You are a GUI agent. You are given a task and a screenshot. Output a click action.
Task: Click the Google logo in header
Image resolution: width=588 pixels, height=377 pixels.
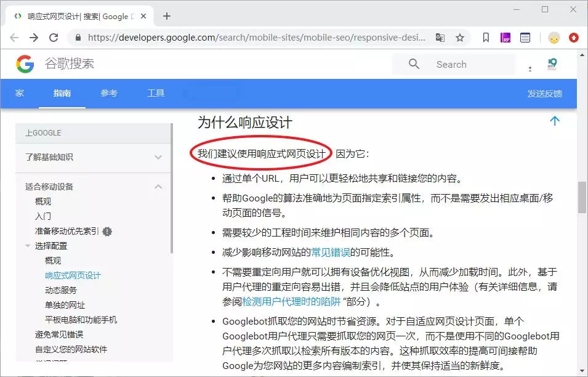click(25, 64)
